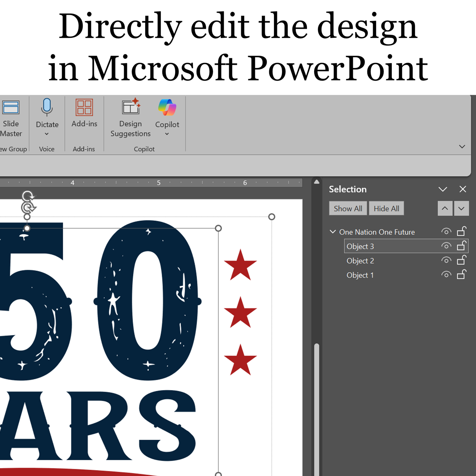Image resolution: width=476 pixels, height=476 pixels.
Task: Collapse the One Nation One Future group
Action: coord(333,231)
